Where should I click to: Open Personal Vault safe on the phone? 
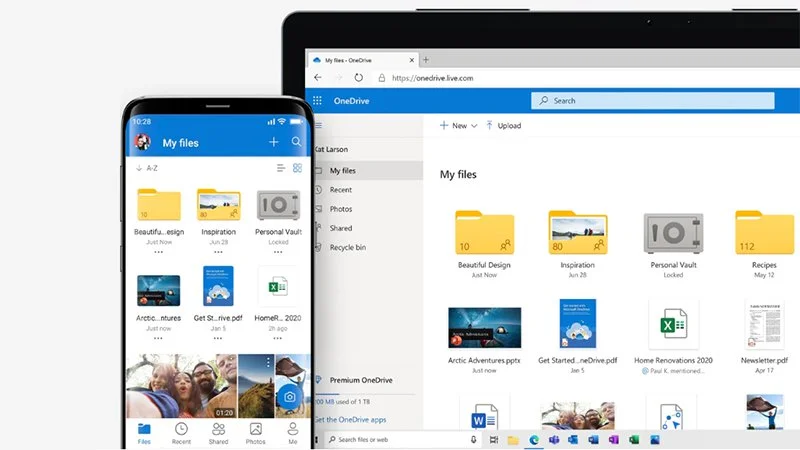tap(278, 205)
